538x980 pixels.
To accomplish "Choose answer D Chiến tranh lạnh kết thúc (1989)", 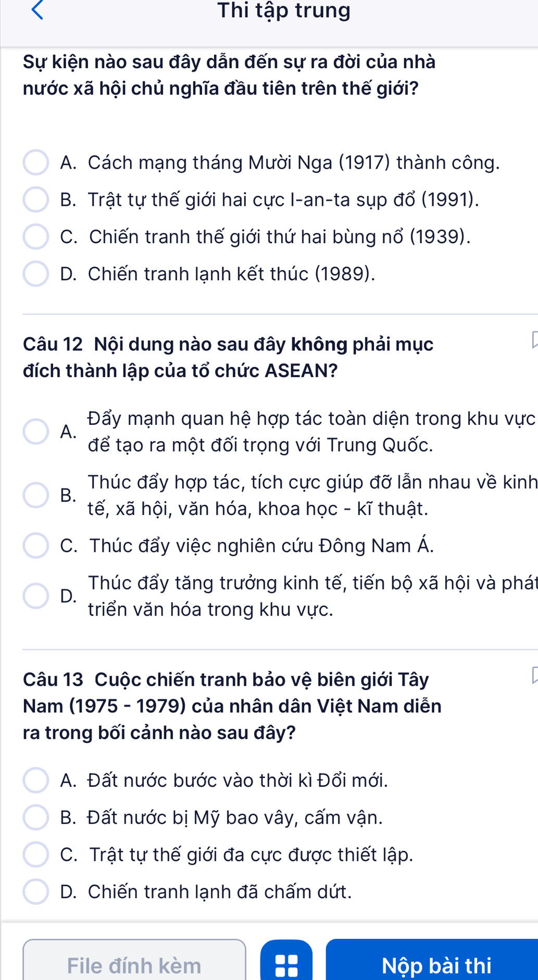I will tap(36, 274).
